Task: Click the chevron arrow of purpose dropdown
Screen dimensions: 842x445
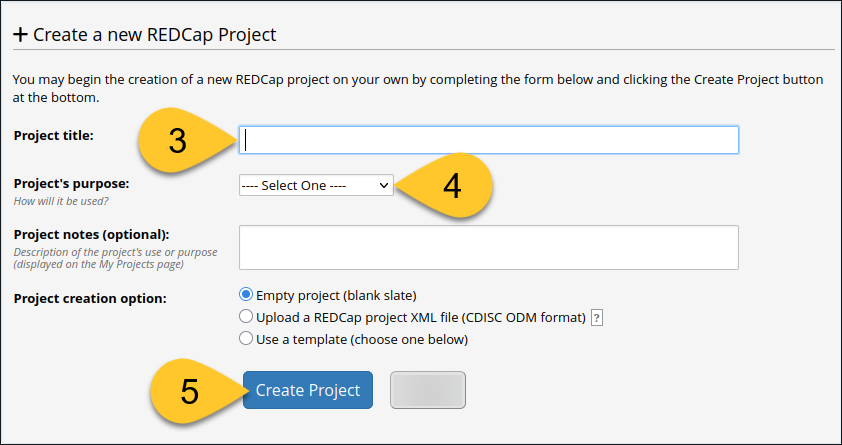Action: [x=383, y=185]
